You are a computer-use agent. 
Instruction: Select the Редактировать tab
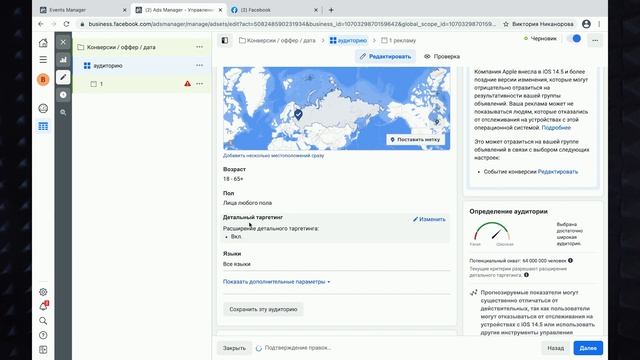pos(385,56)
